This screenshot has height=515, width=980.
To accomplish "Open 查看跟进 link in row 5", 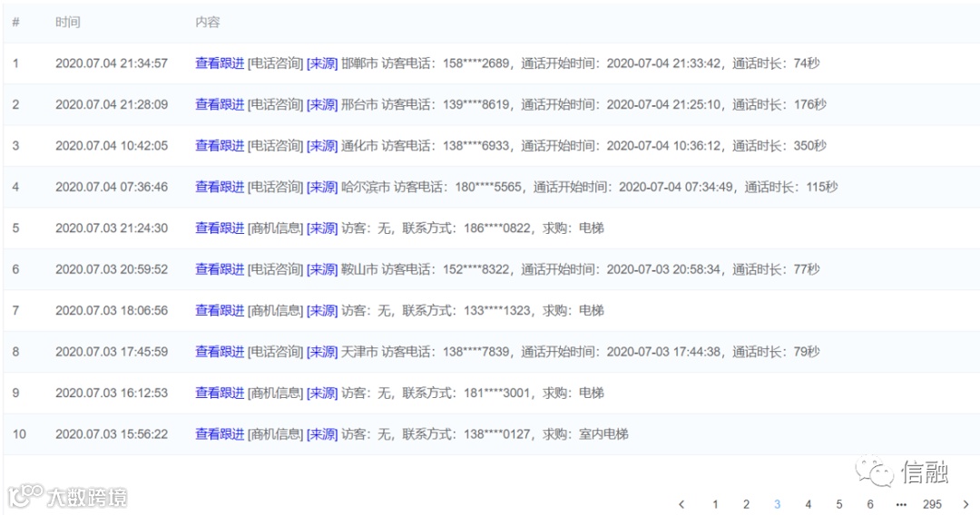I will point(220,228).
